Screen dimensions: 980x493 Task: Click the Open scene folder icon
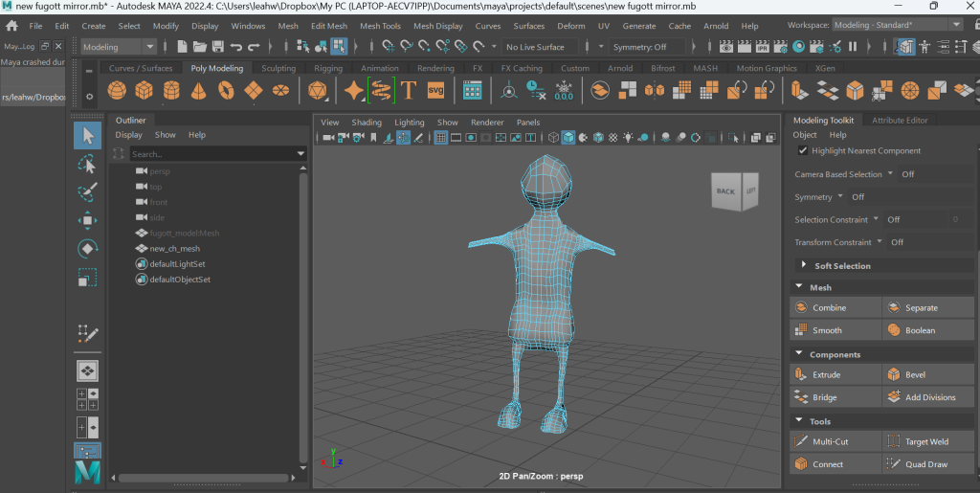(x=200, y=47)
